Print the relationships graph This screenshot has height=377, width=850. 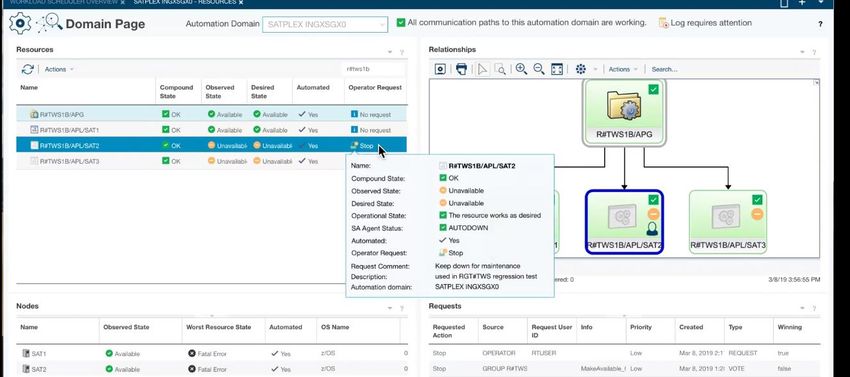461,69
